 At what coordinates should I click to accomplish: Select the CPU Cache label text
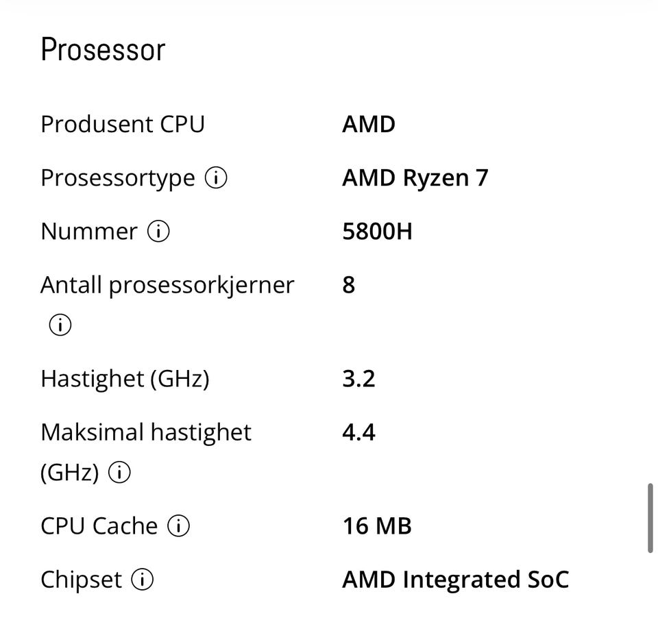tap(99, 526)
